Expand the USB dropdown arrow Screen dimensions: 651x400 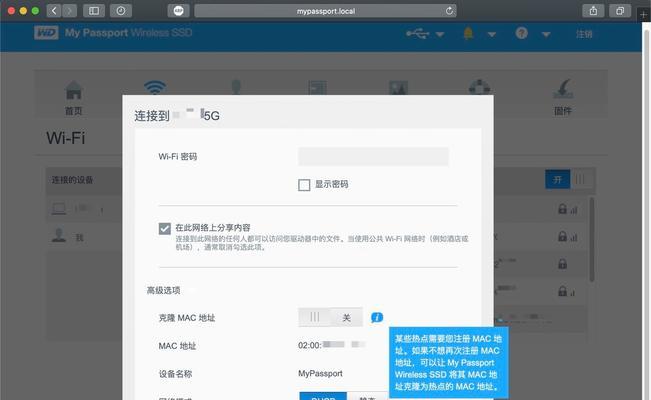(x=440, y=34)
